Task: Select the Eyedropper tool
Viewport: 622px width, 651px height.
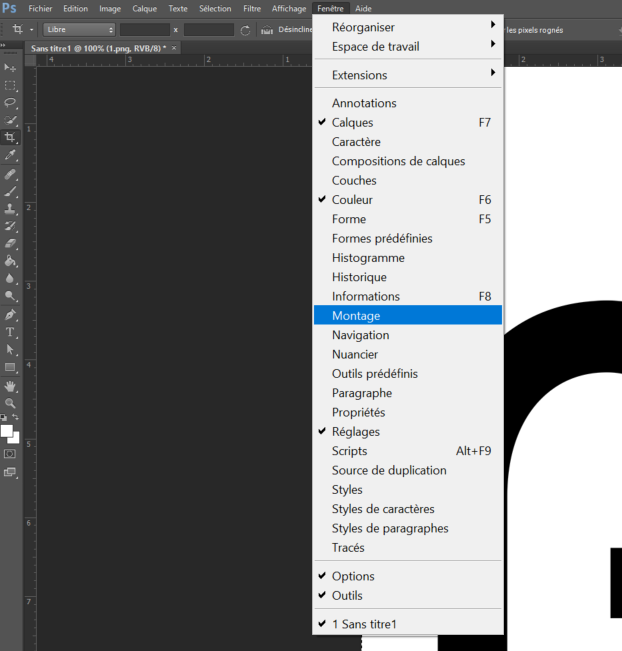Action: pos(10,155)
